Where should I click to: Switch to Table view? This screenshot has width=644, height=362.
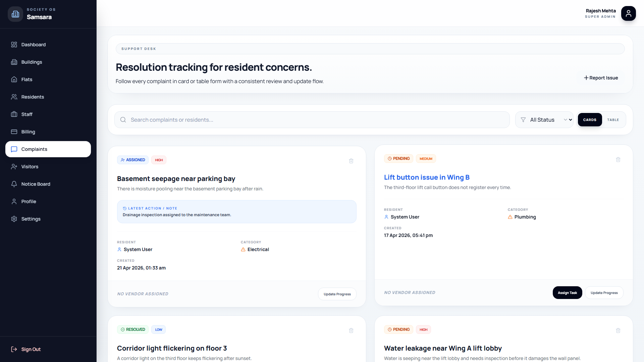(613, 120)
